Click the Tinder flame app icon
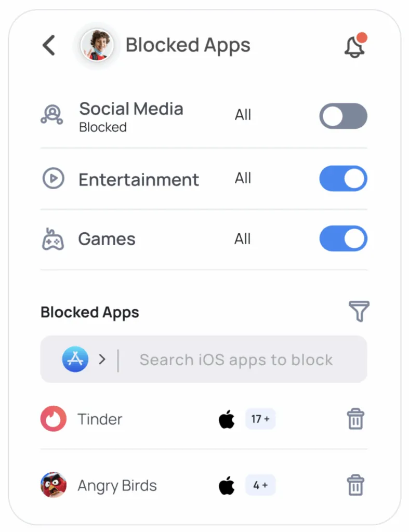This screenshot has height=532, width=409. coord(54,419)
